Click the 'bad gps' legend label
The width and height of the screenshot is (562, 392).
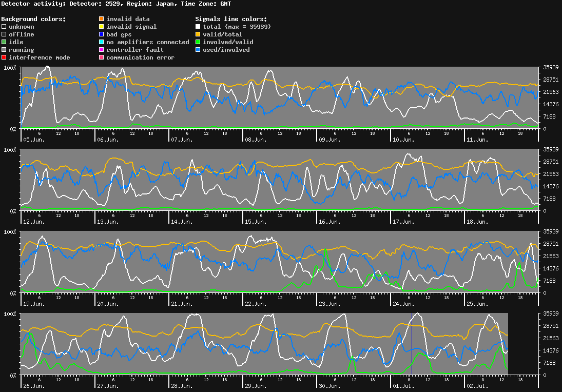(119, 34)
